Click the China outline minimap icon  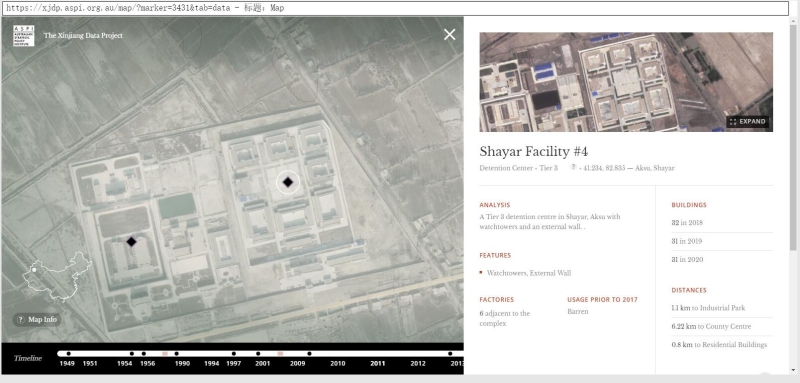point(57,275)
